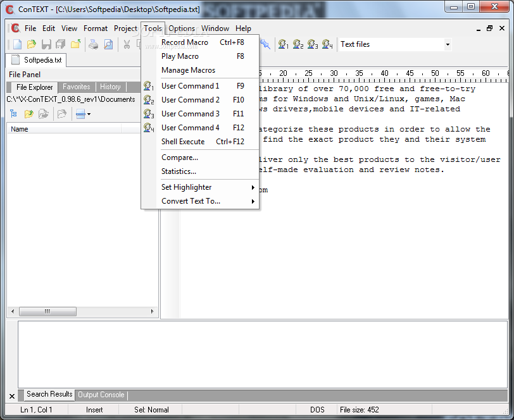The height and width of the screenshot is (420, 514).
Task: Click the ConTEXT icon in menu bar
Action: click(15, 28)
